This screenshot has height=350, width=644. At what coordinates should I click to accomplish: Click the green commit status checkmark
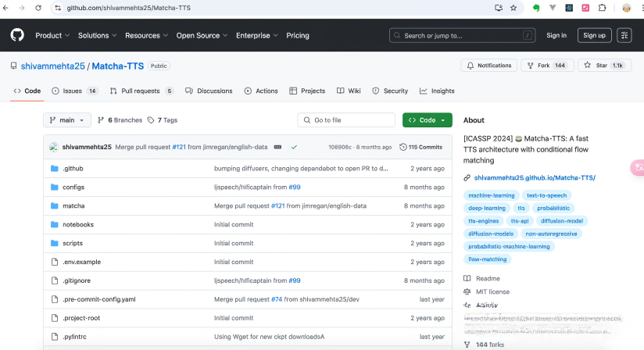[x=294, y=147]
